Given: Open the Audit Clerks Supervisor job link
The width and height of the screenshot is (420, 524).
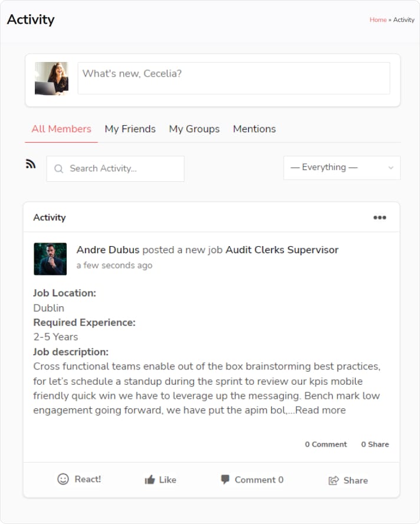Looking at the screenshot, I should pyautogui.click(x=282, y=250).
